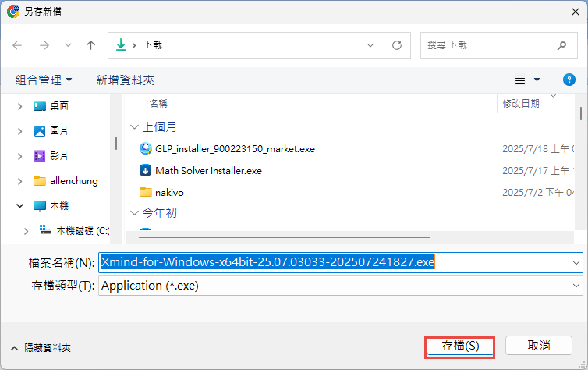
Task: Expand 本機磁碟 (C:) node
Action: [x=26, y=231]
